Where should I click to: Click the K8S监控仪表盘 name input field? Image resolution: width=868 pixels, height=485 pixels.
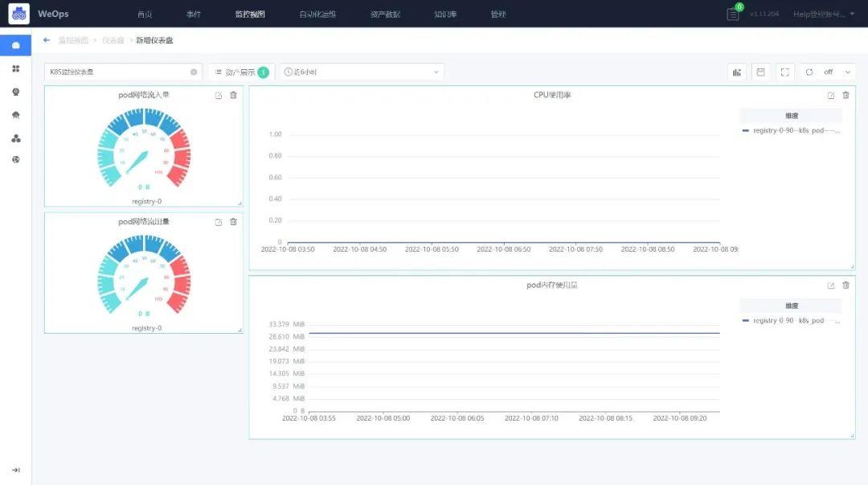(x=123, y=72)
